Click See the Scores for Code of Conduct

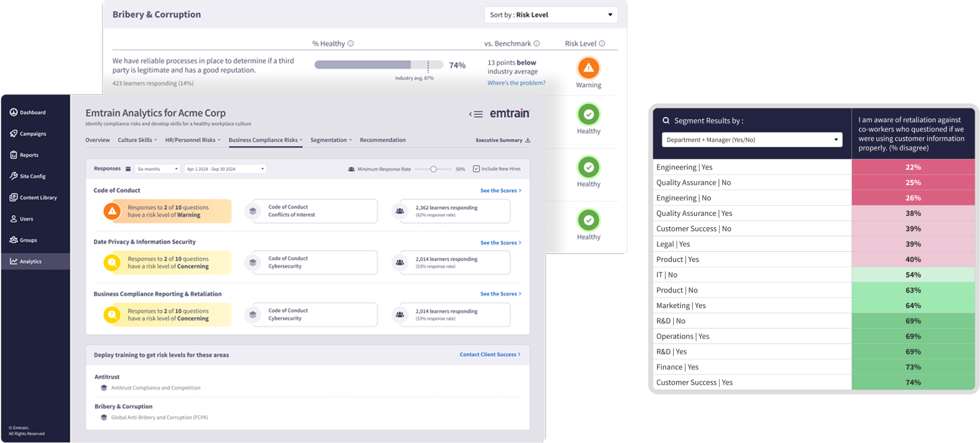(x=500, y=191)
